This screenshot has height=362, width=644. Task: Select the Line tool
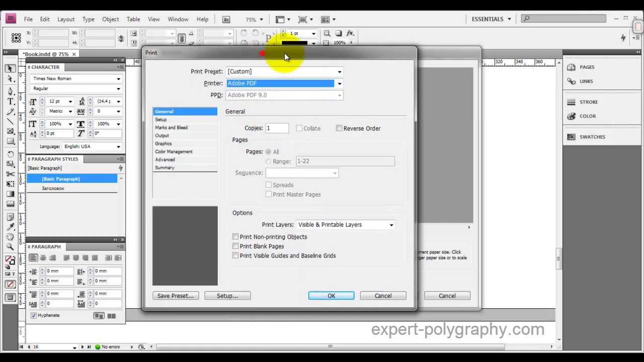10,121
